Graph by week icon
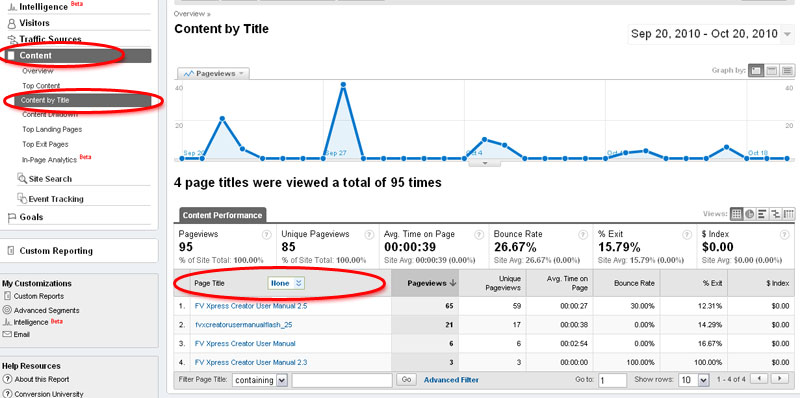The image size is (800, 398). [x=772, y=70]
